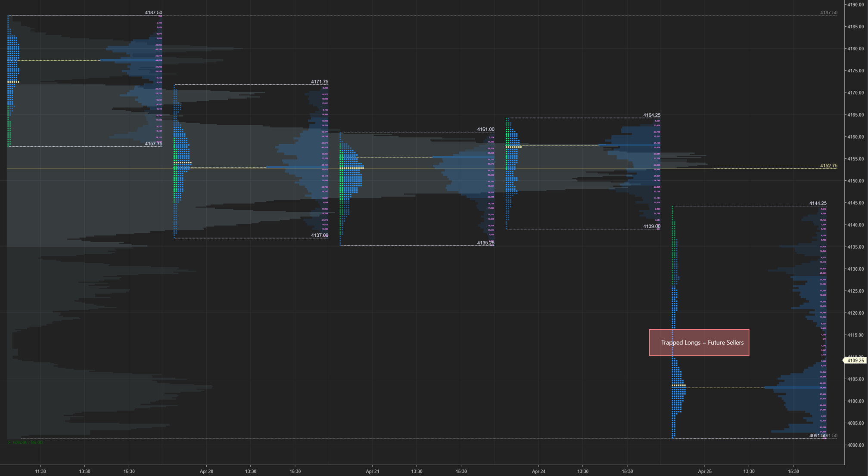Click the 4139.00 low price label

pyautogui.click(x=651, y=226)
